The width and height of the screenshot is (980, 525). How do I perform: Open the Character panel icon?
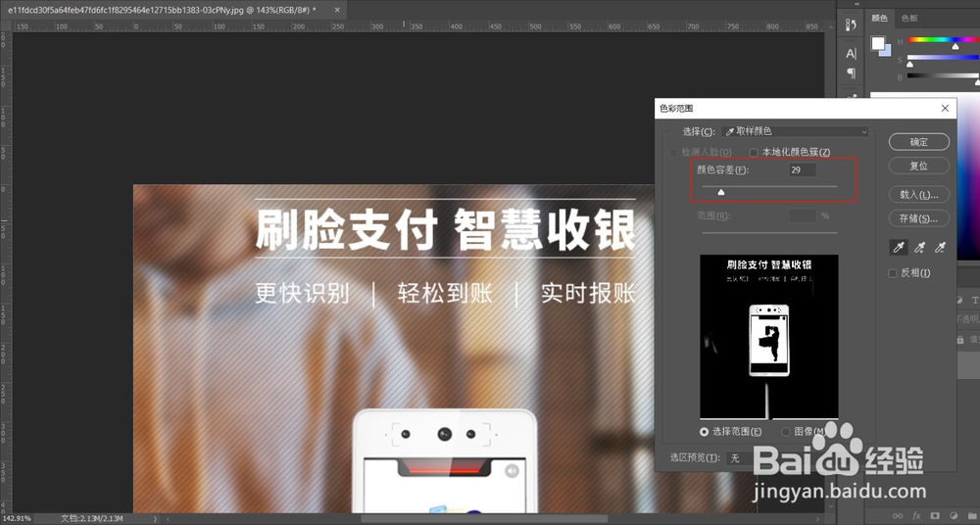click(x=851, y=54)
